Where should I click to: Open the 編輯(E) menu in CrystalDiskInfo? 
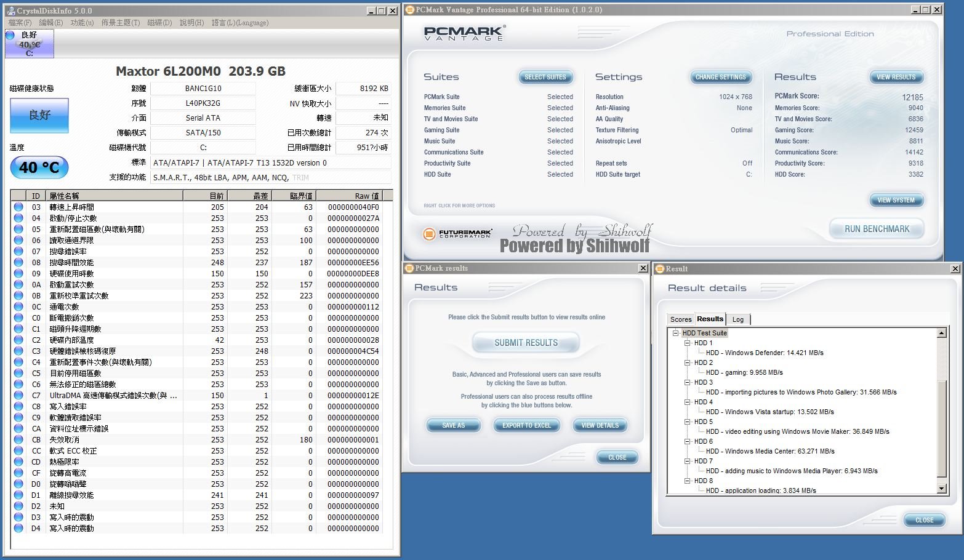click(x=51, y=23)
